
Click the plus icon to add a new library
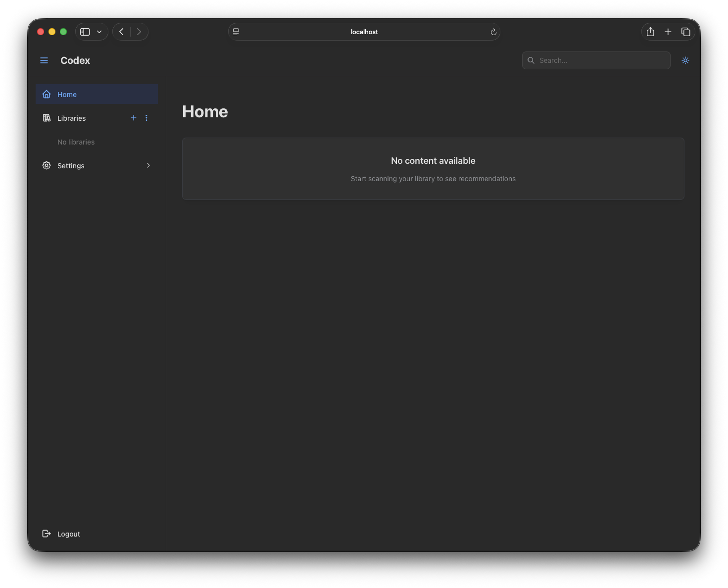point(133,118)
